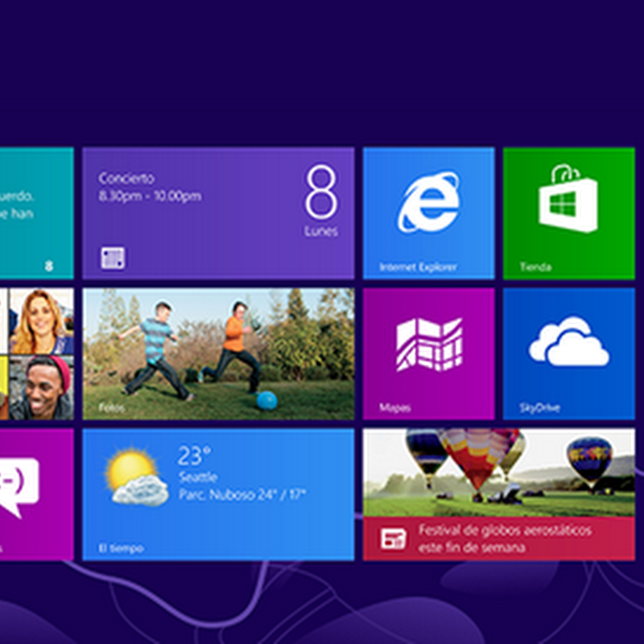Open the SkyDrive cloud tile
Viewport: 644px width, 644px height.
[569, 353]
